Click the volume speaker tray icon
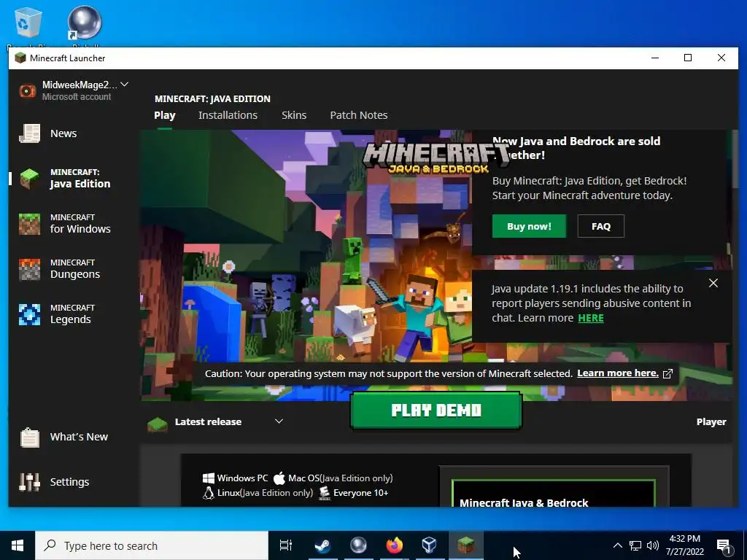The width and height of the screenshot is (747, 560). [x=653, y=545]
